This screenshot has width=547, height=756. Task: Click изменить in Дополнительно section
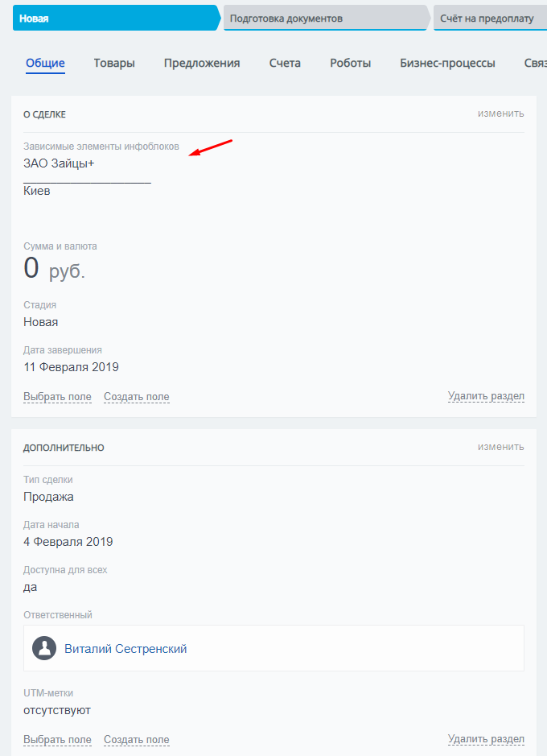[x=501, y=447]
